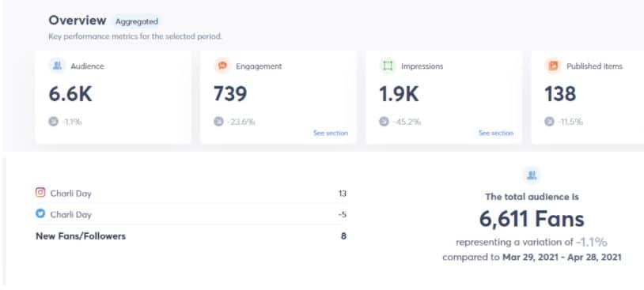Screen dimensions: 644x290
Task: Click the -45.2% change value
Action: (407, 122)
